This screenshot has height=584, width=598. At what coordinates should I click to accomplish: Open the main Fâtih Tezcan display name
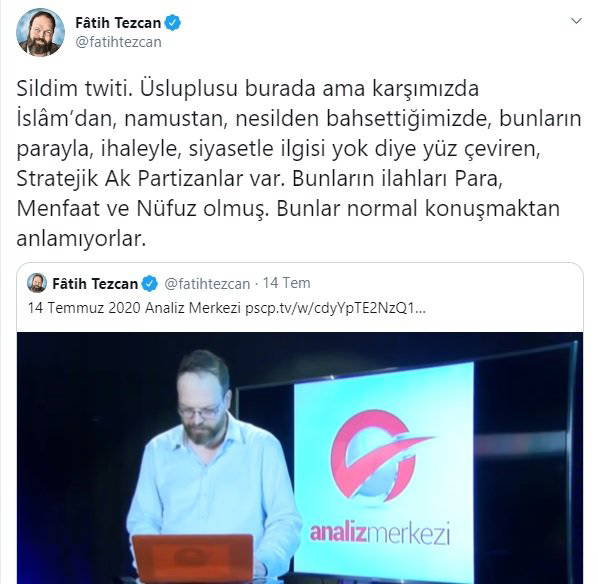pyautogui.click(x=118, y=23)
